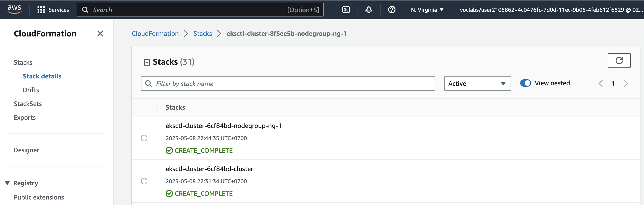Open the help question mark menu

click(x=392, y=10)
